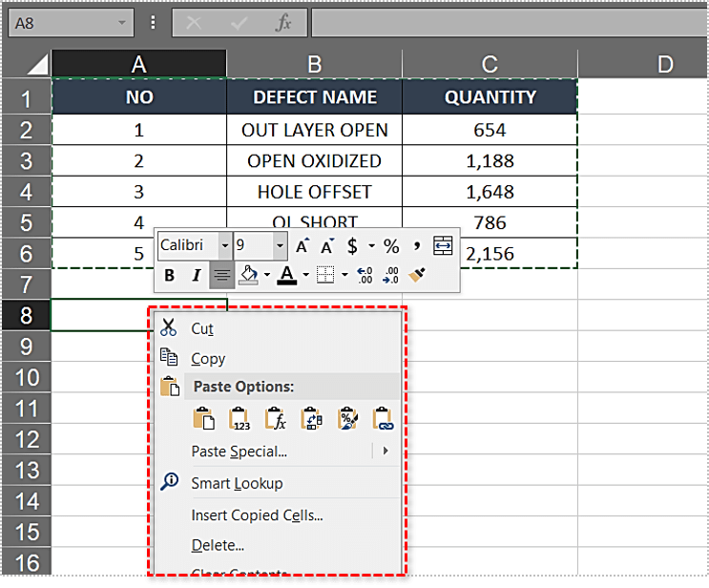The image size is (709, 588).
Task: Expand the Paste Special submenu arrow
Action: (x=386, y=451)
